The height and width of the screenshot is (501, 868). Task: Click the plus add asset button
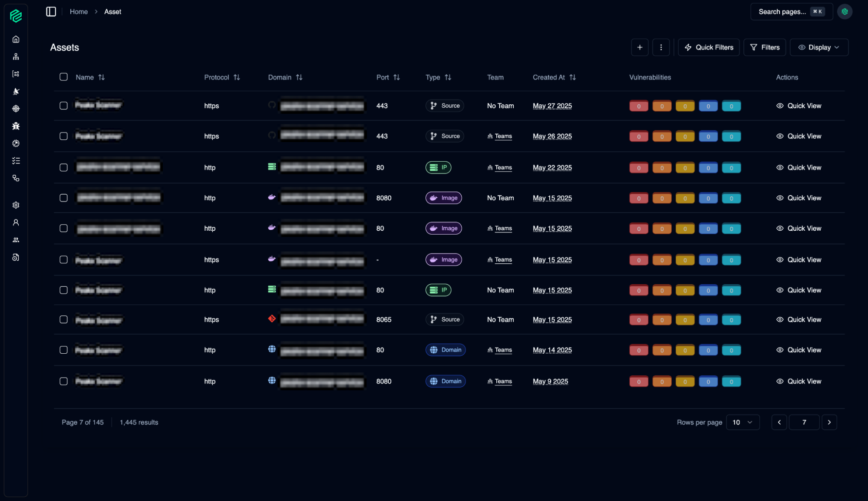[640, 47]
